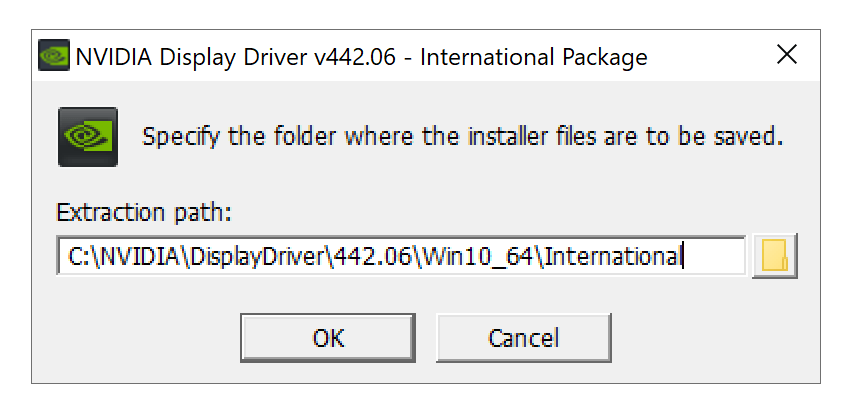Confirm extraction with the OK button

tap(328, 337)
